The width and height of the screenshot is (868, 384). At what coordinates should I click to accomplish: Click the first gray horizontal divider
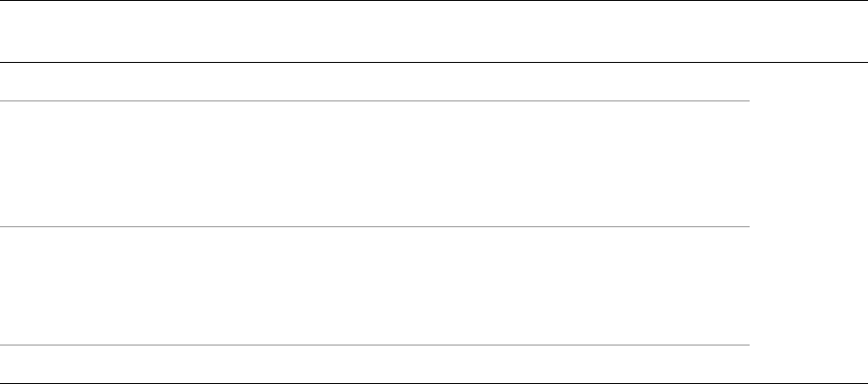376,100
